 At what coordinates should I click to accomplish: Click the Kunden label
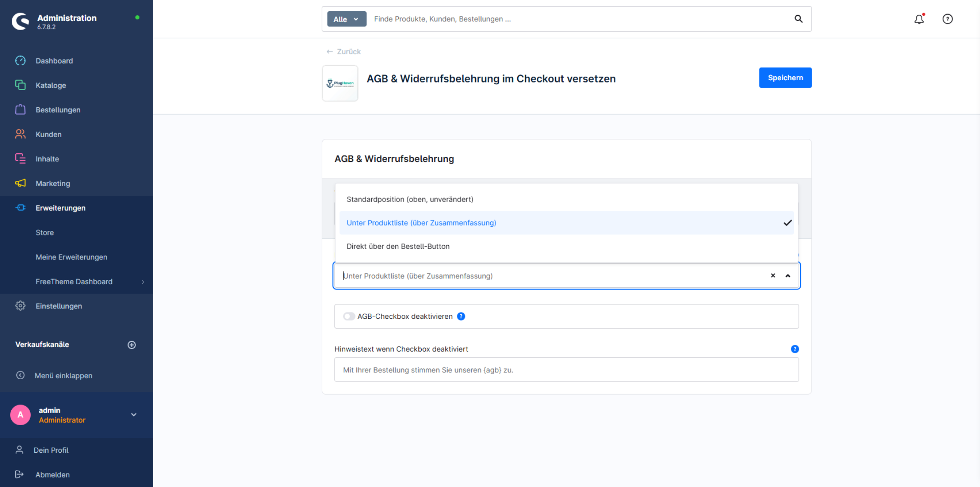[x=49, y=134]
